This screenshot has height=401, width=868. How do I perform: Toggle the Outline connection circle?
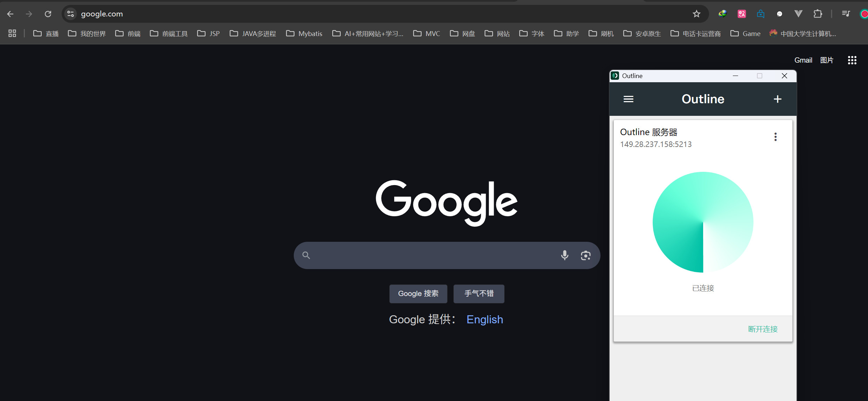(703, 222)
